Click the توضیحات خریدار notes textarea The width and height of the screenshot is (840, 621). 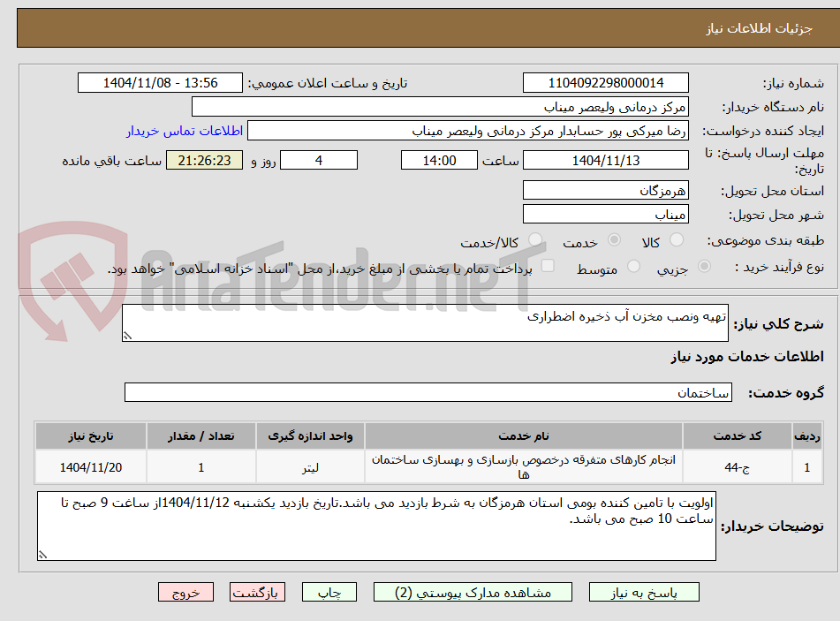[376, 526]
